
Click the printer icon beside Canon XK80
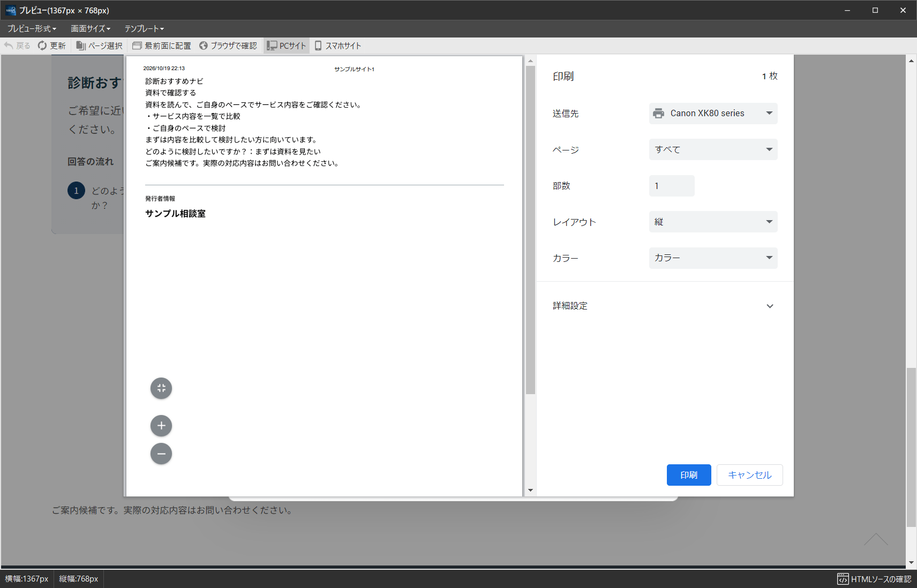[658, 114]
